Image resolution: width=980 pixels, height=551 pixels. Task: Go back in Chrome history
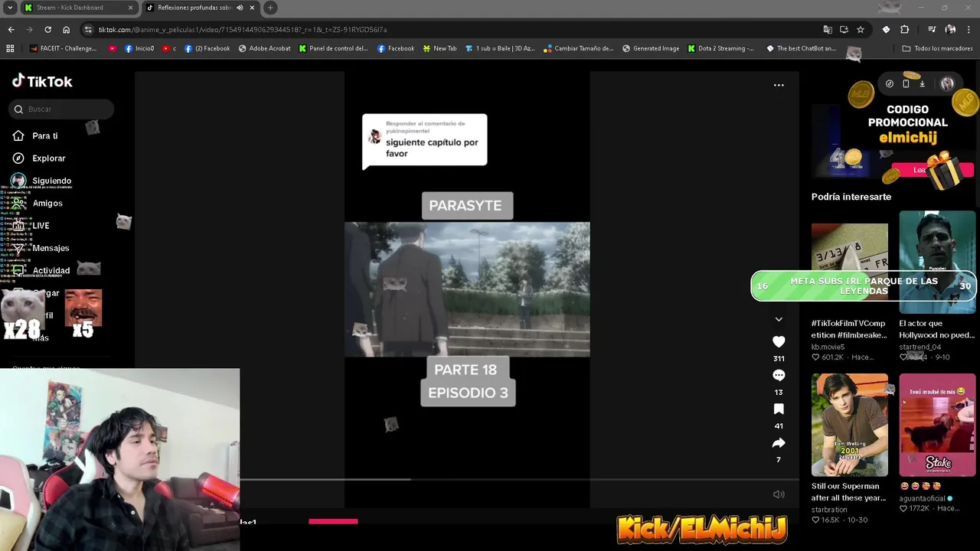tap(11, 29)
